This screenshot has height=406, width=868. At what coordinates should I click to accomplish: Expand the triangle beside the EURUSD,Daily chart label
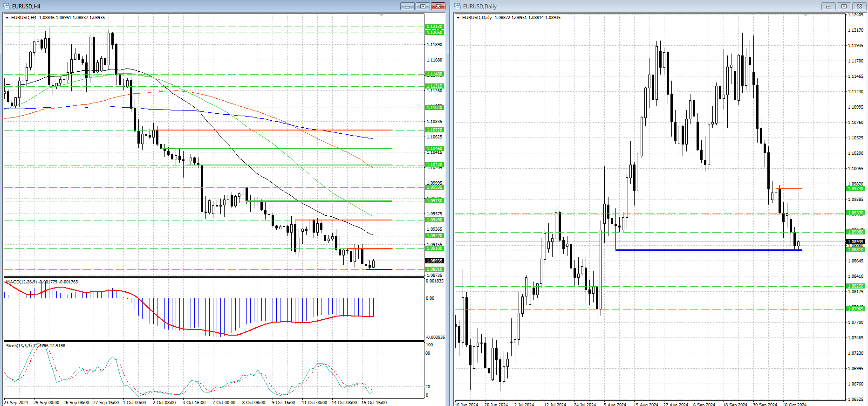(458, 18)
